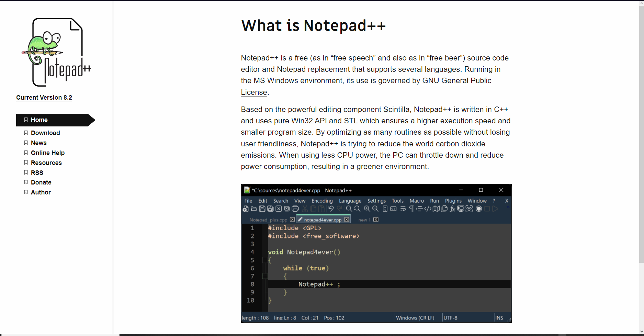Click the page vertical scrollbar thumb
This screenshot has height=336, width=644.
[641, 134]
